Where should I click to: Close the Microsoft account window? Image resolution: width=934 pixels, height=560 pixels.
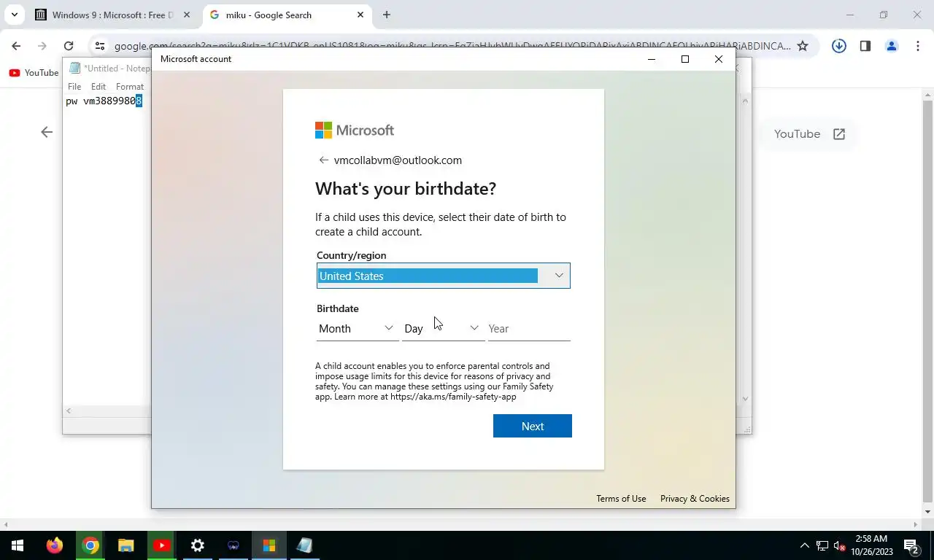pyautogui.click(x=718, y=59)
